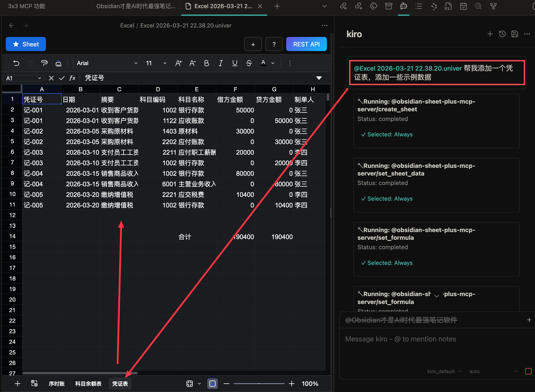Click the zoom slider track

(x=259, y=383)
